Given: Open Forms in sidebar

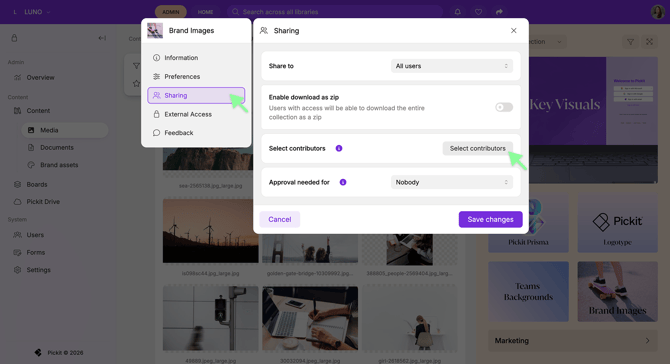Looking at the screenshot, I should tap(35, 252).
